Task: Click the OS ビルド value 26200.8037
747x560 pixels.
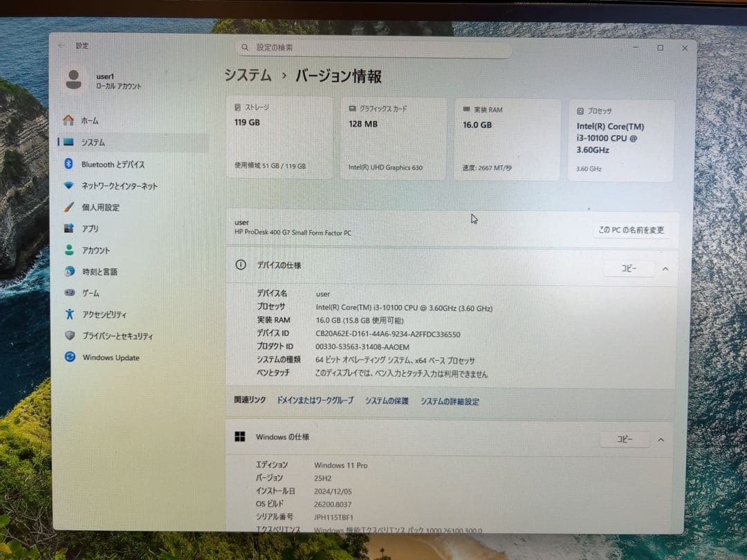Action: coord(333,504)
